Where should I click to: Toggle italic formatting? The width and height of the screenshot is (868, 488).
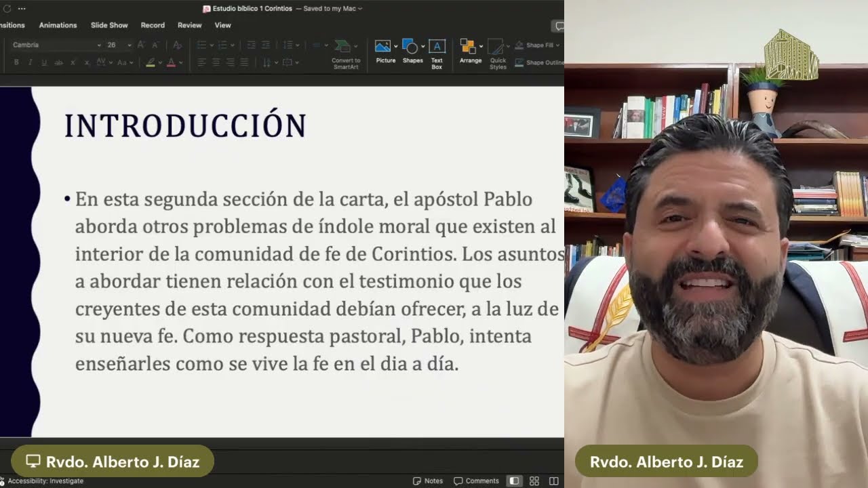coord(31,62)
